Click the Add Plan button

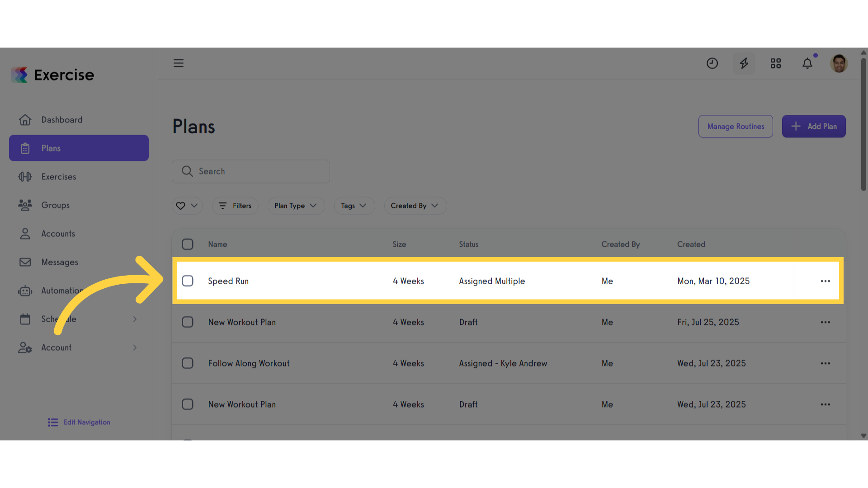tap(814, 127)
